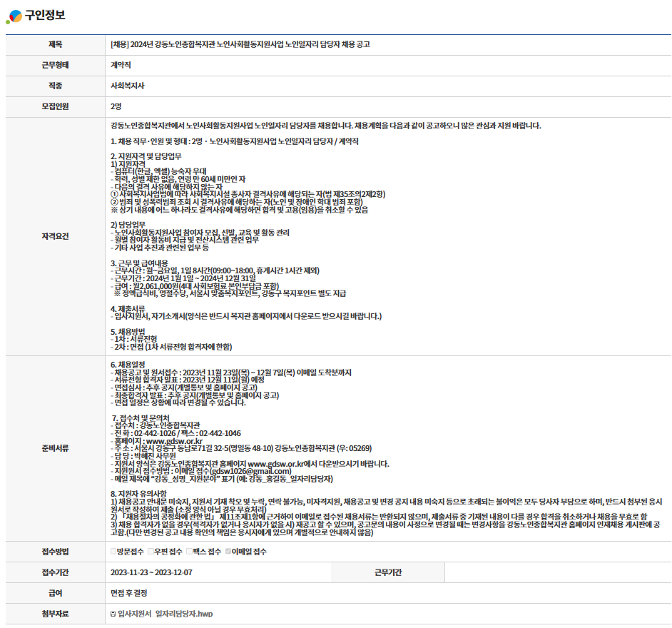Check the 방문접수 checkbox

(x=113, y=552)
